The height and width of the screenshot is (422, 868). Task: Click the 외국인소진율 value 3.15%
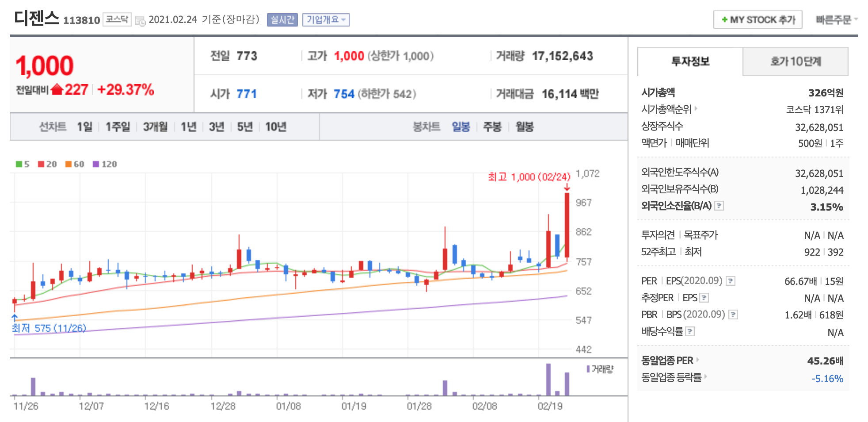coord(826,207)
